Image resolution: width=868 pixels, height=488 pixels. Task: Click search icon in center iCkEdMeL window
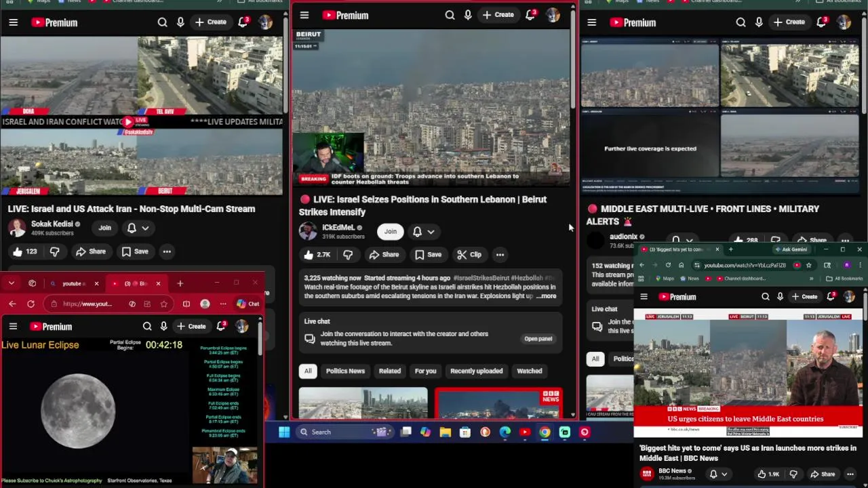pos(450,15)
